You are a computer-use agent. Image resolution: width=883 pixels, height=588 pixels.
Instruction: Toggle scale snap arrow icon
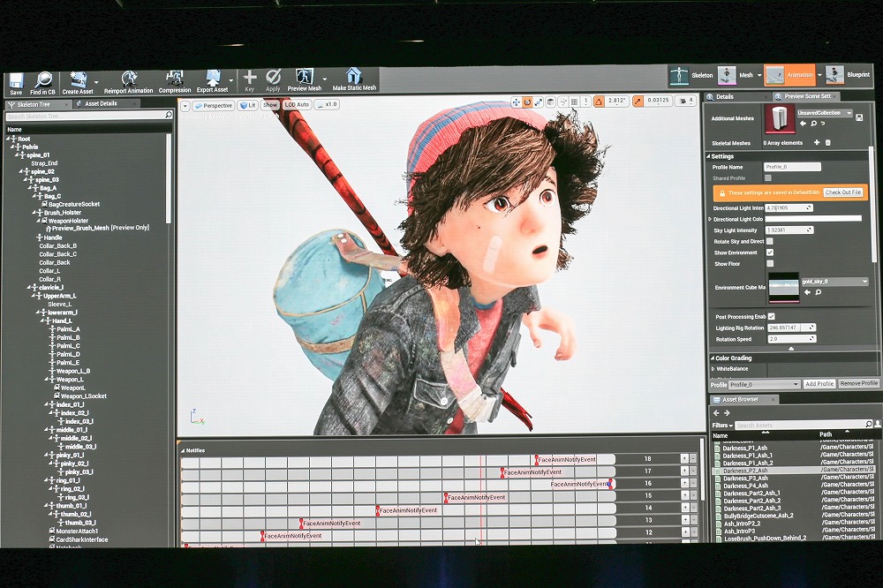638,101
